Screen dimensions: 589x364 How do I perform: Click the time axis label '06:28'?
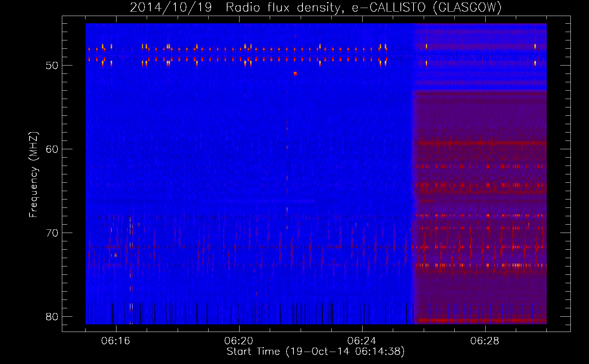point(485,341)
